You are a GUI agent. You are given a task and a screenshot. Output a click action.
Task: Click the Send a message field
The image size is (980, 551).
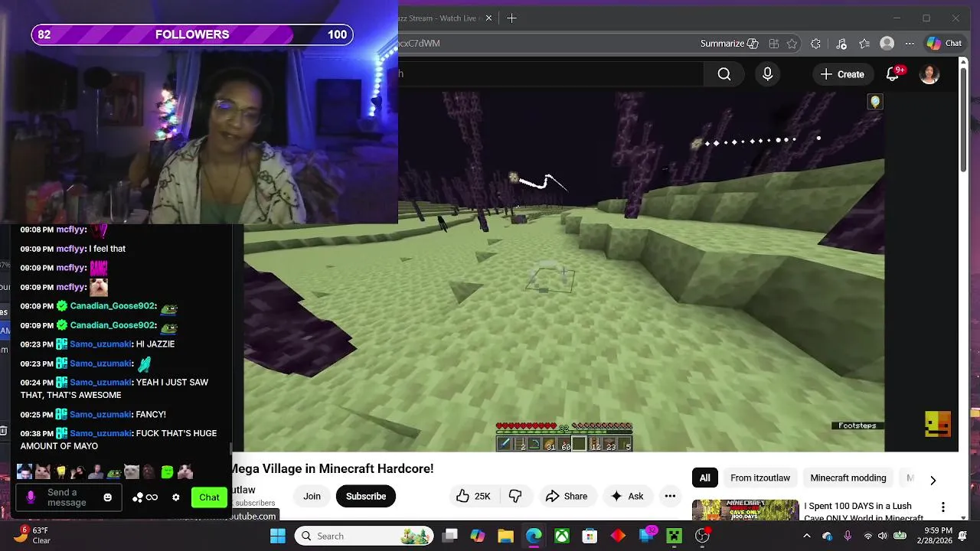pyautogui.click(x=69, y=497)
